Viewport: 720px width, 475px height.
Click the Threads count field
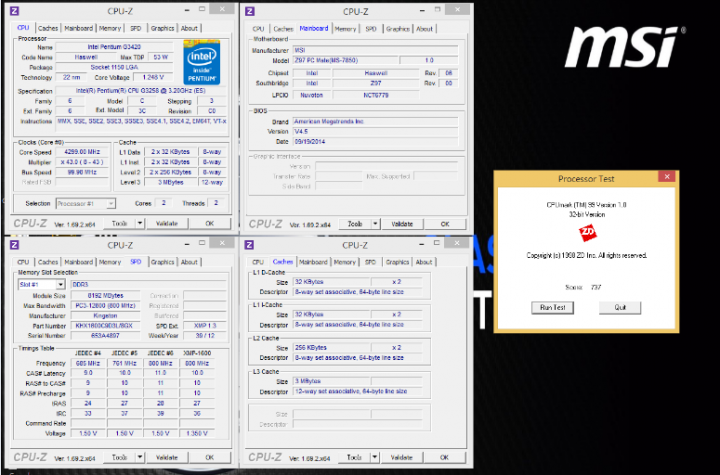pyautogui.click(x=216, y=203)
